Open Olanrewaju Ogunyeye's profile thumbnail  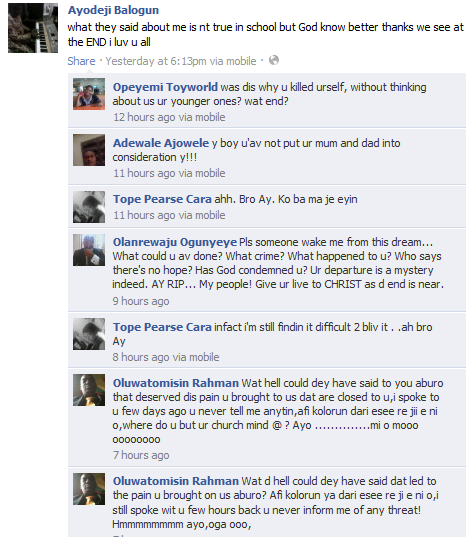[89, 250]
